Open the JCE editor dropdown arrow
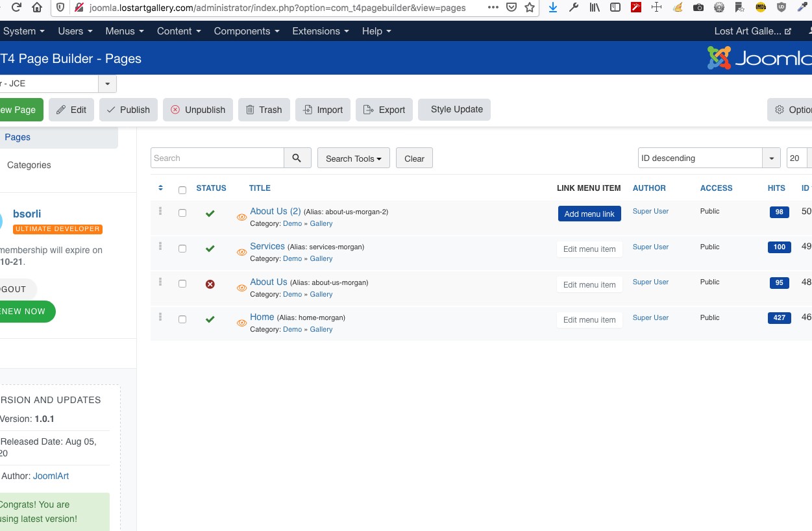 (x=107, y=84)
